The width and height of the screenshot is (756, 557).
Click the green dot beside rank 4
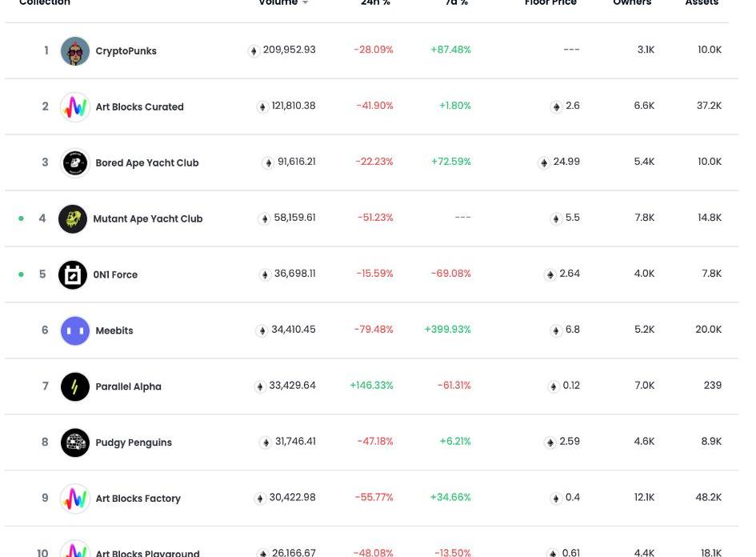click(x=21, y=218)
